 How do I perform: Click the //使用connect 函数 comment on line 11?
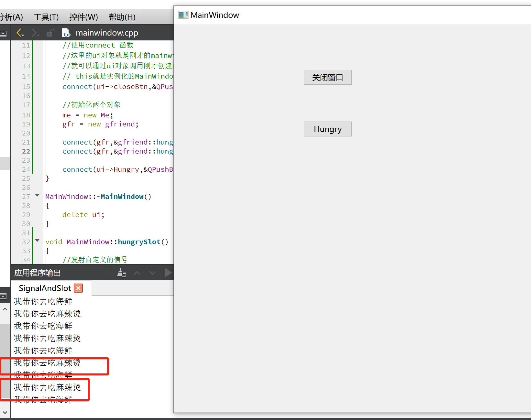click(98, 45)
